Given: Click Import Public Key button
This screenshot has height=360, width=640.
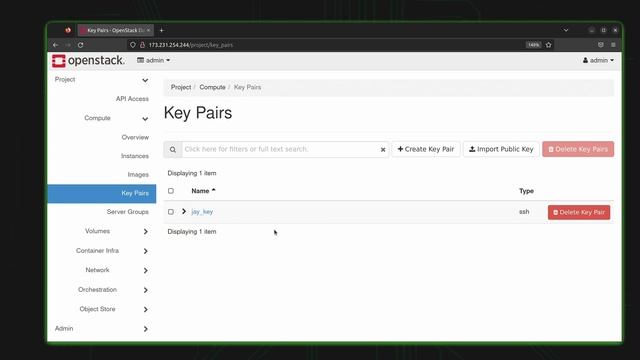Looking at the screenshot, I should pos(501,149).
